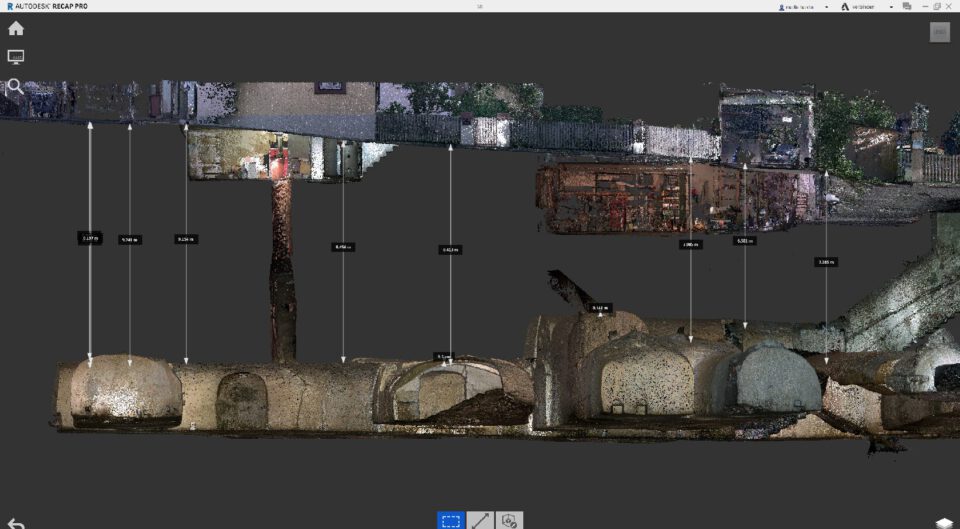Click the Search magnifier icon
The height and width of the screenshot is (529, 960).
(15, 86)
